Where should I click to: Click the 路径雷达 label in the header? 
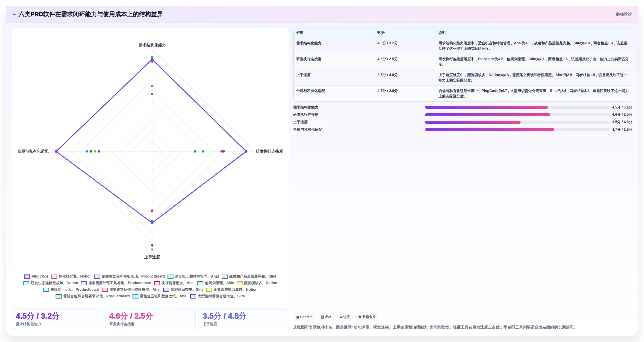(624, 14)
